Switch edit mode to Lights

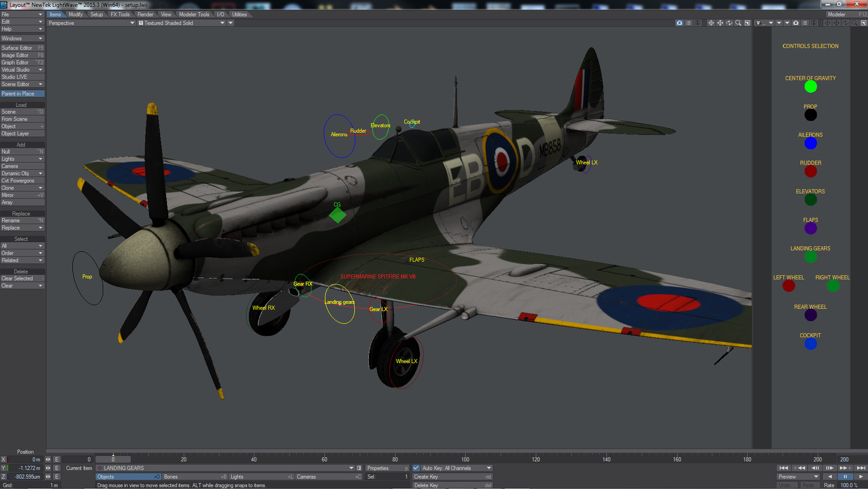(x=261, y=477)
